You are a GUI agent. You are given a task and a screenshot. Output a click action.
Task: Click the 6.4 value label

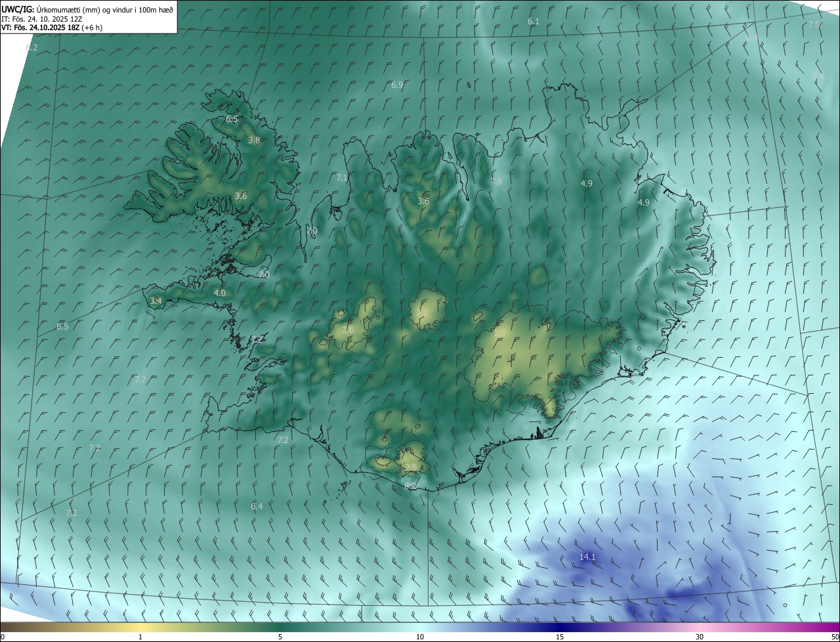[x=257, y=507]
